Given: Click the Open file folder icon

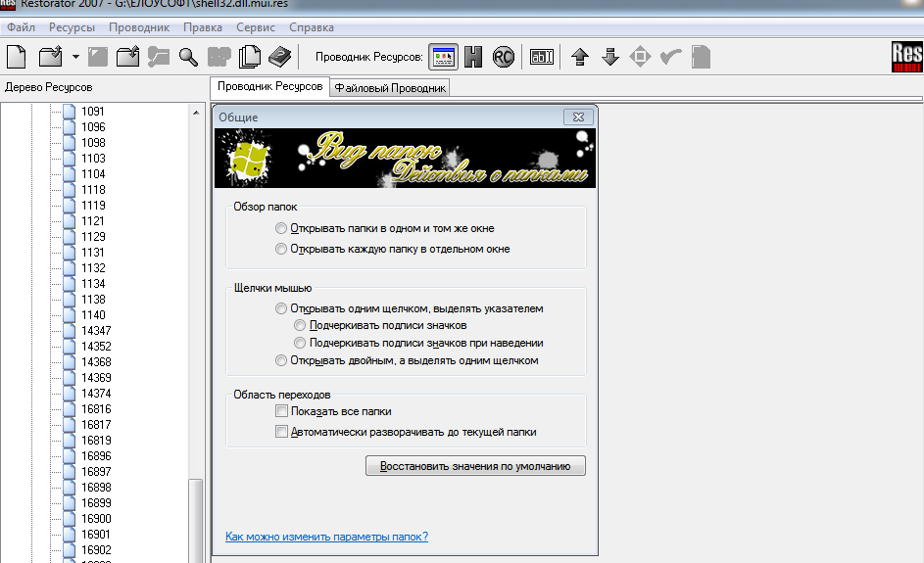Looking at the screenshot, I should pyautogui.click(x=51, y=57).
